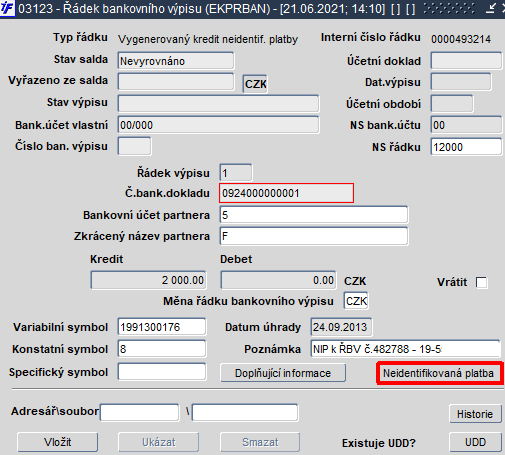Edit the Poznámka field
Screen dimensions: 505x455
pos(405,349)
